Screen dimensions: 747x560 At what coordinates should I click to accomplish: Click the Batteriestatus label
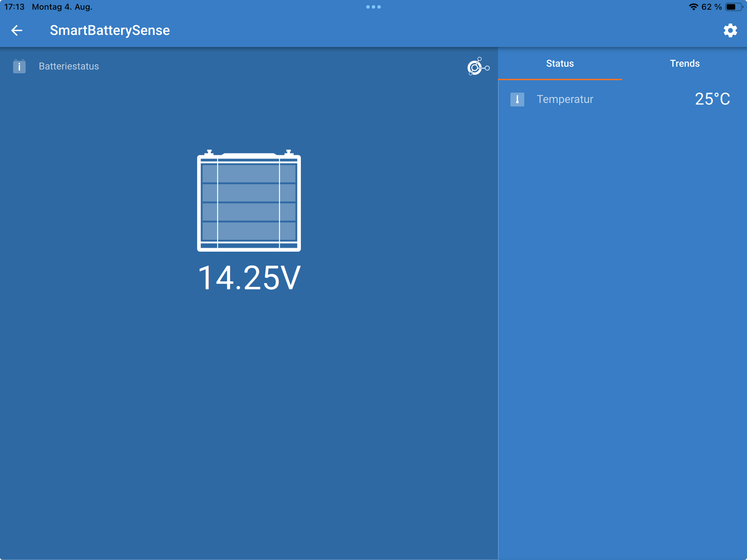tap(69, 66)
